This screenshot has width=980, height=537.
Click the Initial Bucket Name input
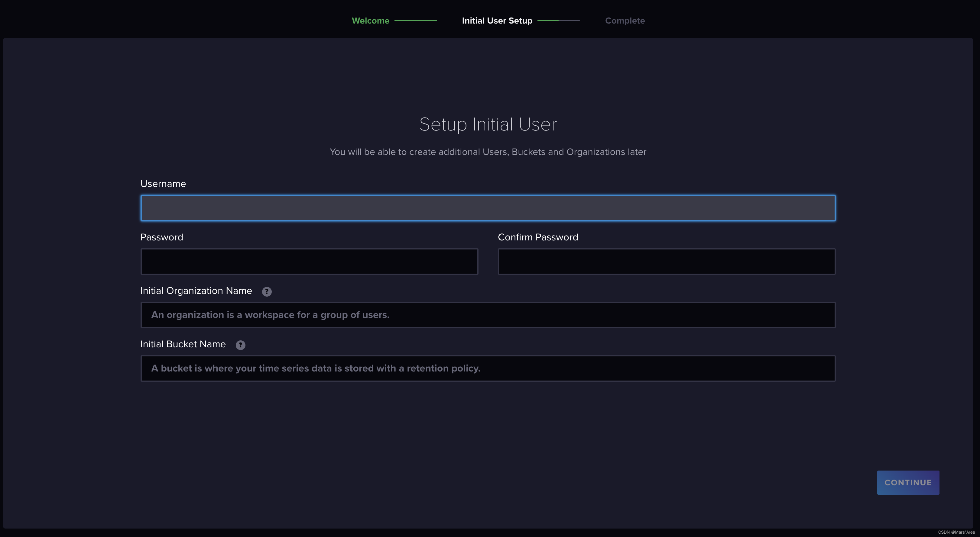pos(488,369)
